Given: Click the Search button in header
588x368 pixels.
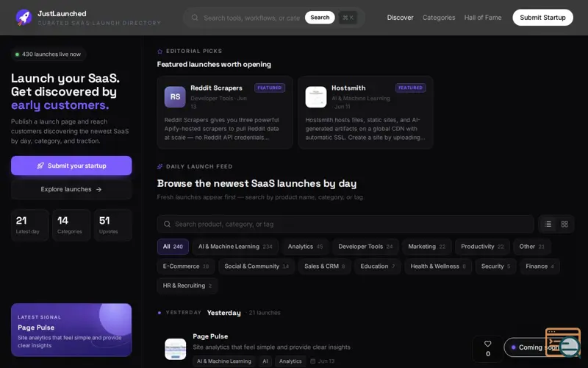Looking at the screenshot, I should (x=320, y=18).
